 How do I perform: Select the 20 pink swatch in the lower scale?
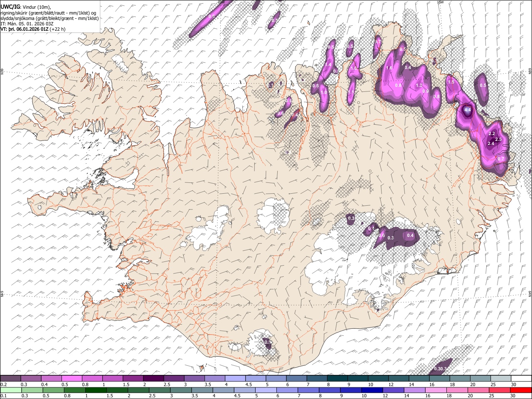(x=478, y=390)
